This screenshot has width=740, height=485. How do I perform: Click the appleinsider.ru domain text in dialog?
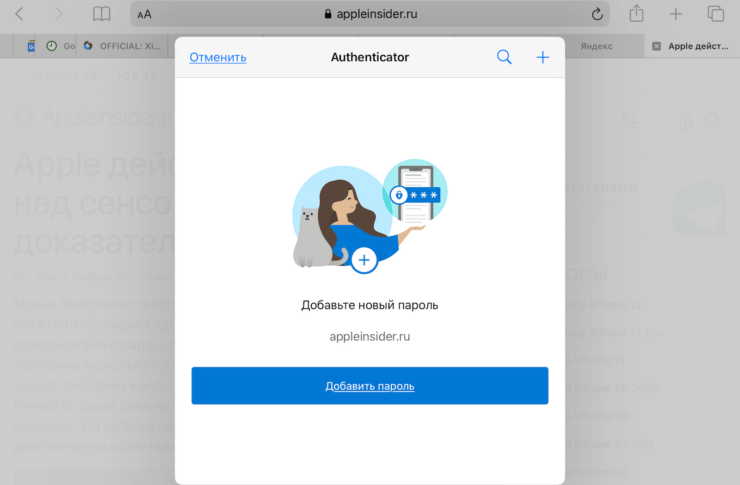click(x=370, y=336)
